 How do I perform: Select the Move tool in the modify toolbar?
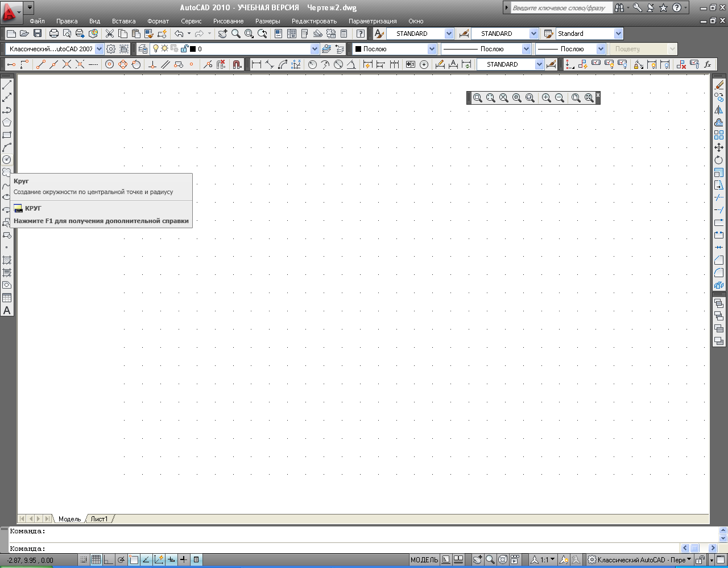point(719,147)
